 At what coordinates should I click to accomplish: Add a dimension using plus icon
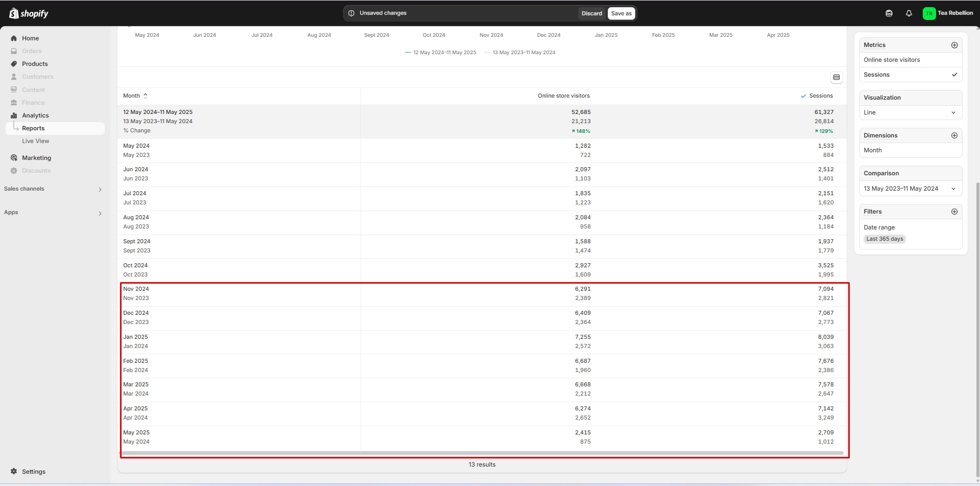(x=954, y=135)
